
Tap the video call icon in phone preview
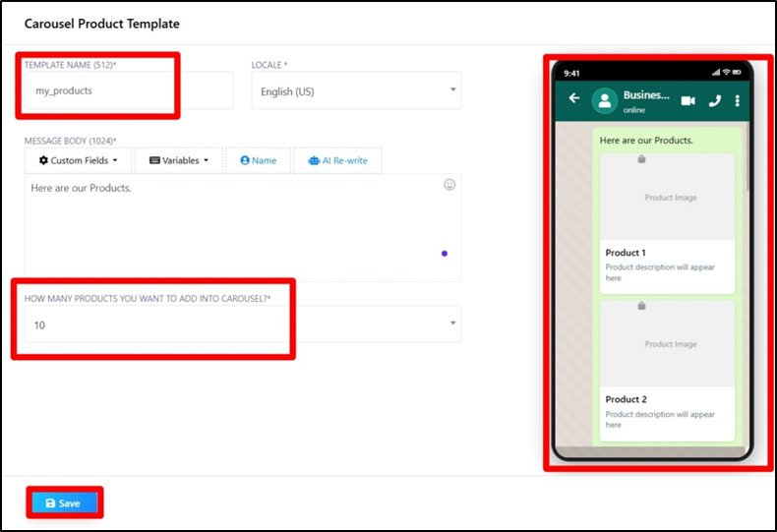tap(687, 100)
